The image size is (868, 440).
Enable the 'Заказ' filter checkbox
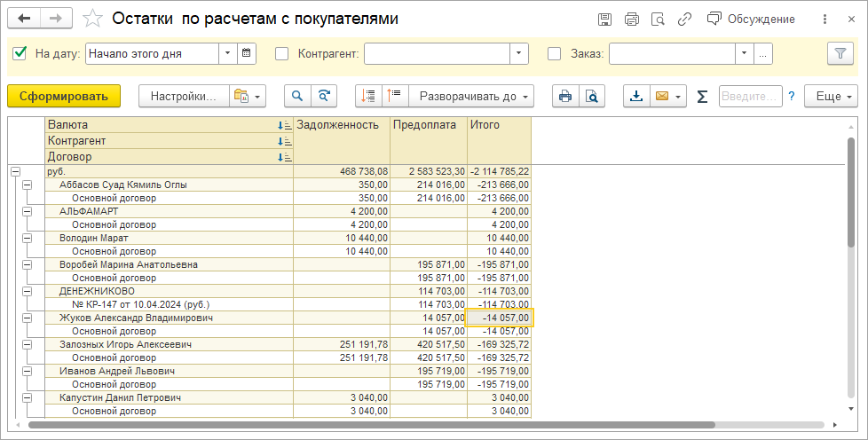pyautogui.click(x=555, y=53)
